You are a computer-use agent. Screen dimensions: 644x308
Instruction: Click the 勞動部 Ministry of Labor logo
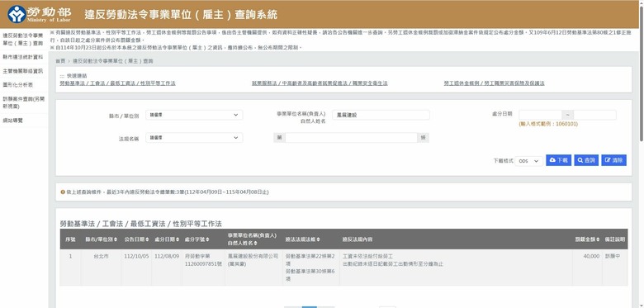click(x=39, y=14)
